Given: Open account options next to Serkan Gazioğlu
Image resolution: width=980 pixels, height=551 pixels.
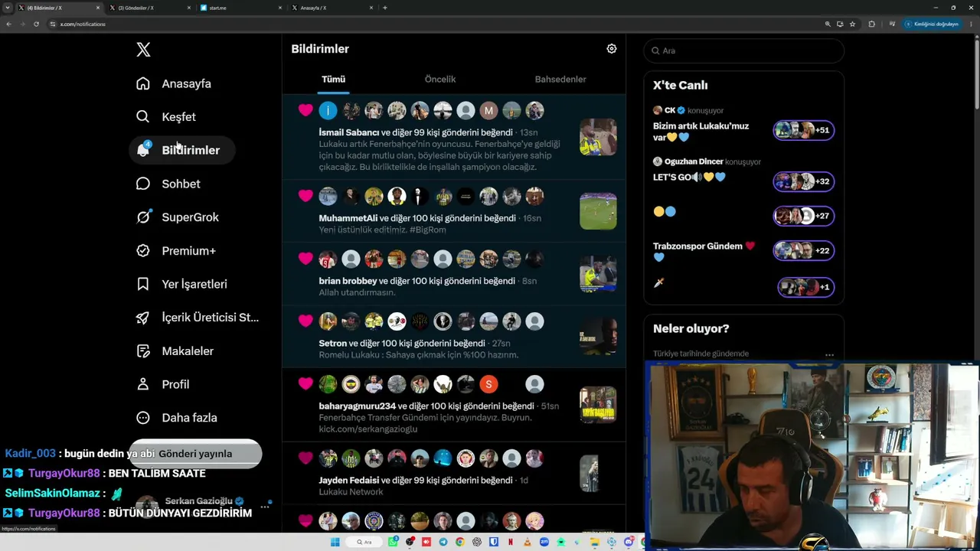Looking at the screenshot, I should (x=265, y=507).
